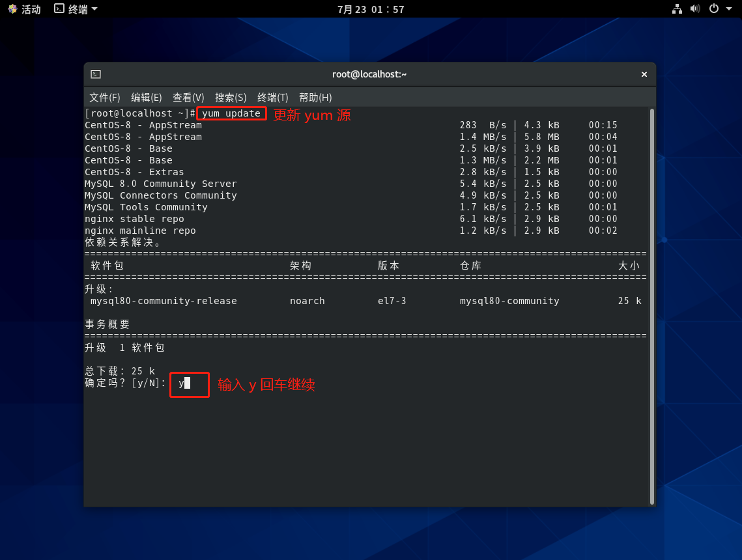742x560 pixels.
Task: Click the terminal icon in top panel
Action: click(x=59, y=9)
